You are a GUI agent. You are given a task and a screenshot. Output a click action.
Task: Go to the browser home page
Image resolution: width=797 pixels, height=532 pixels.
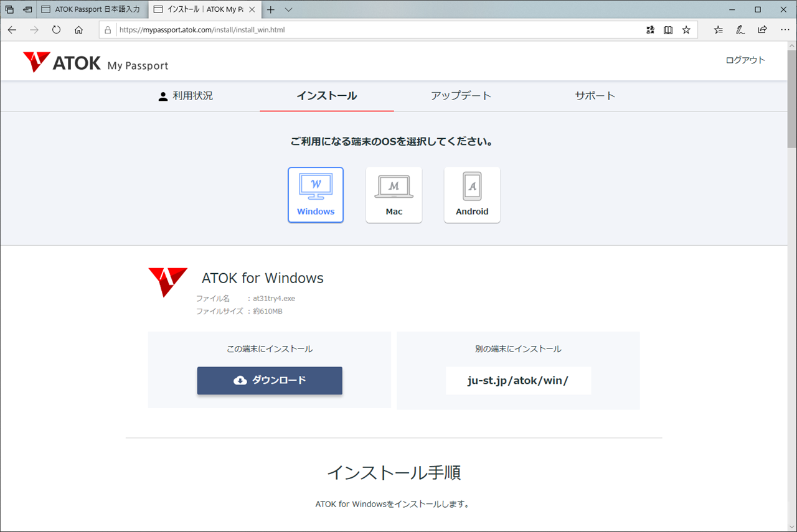[79, 30]
